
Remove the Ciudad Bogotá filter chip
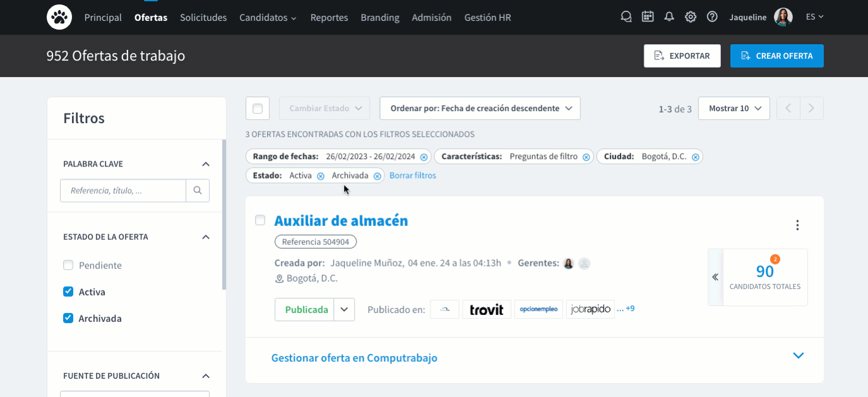695,157
